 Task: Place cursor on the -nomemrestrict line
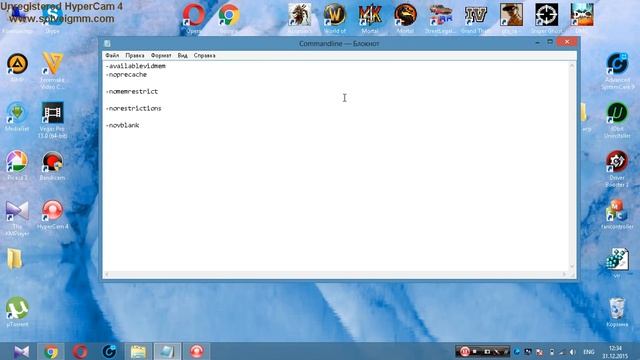point(132,91)
